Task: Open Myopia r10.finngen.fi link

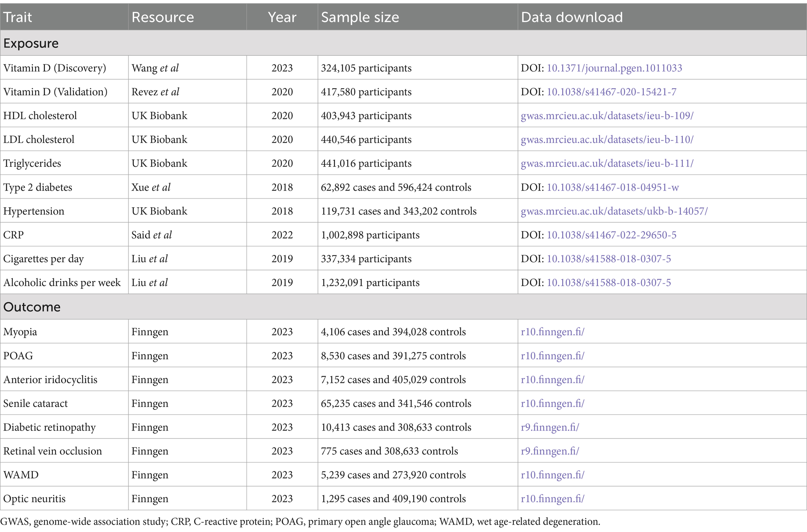Action: pos(552,332)
